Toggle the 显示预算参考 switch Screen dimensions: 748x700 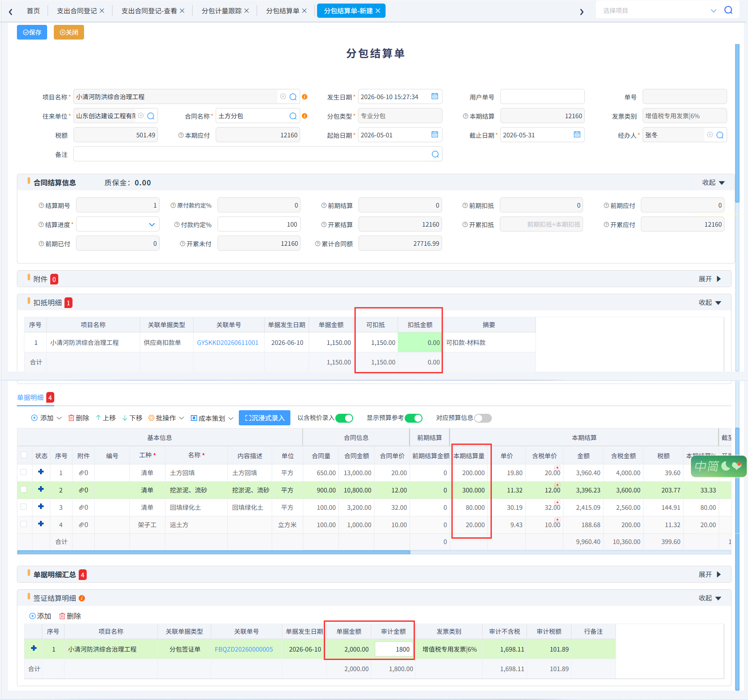click(x=414, y=418)
